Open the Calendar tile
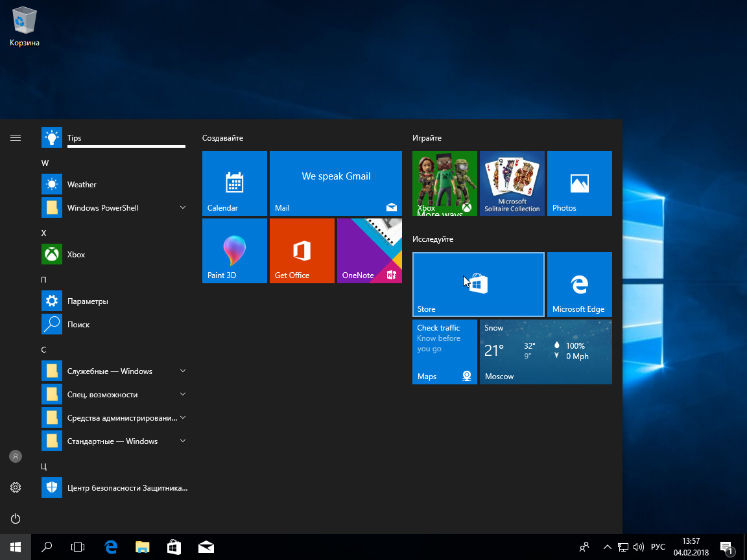This screenshot has height=560, width=747. pyautogui.click(x=234, y=183)
